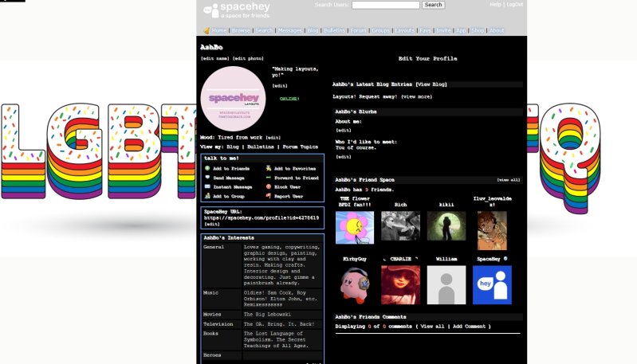Edit the Who I'd like to meet blurb
637x364 pixels.
point(344,157)
